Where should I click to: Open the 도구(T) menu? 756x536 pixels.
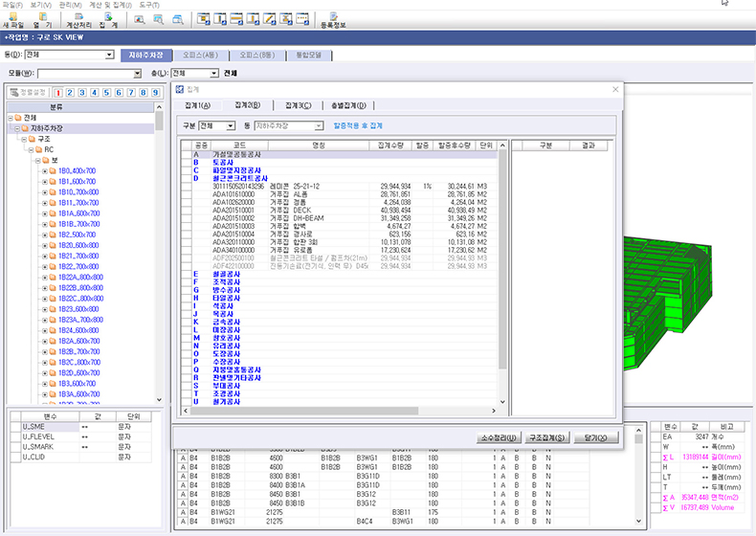pos(149,5)
